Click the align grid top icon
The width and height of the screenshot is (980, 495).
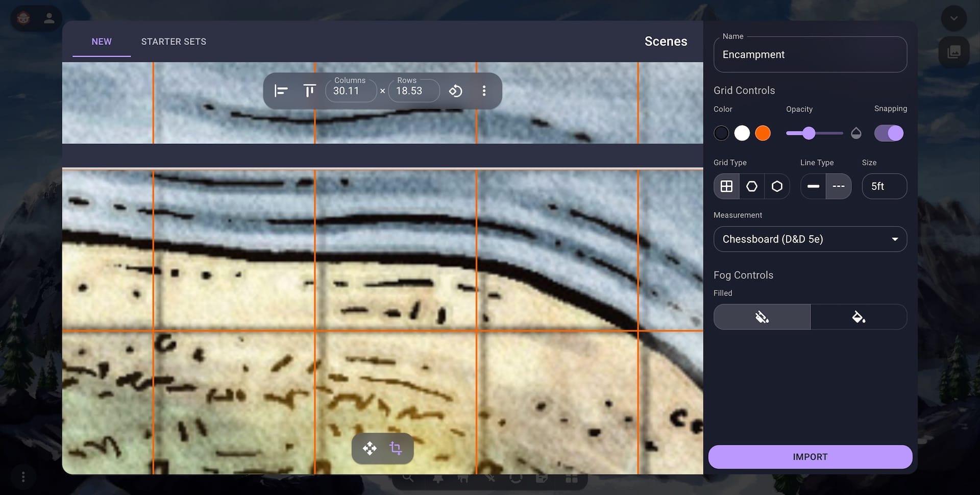309,91
